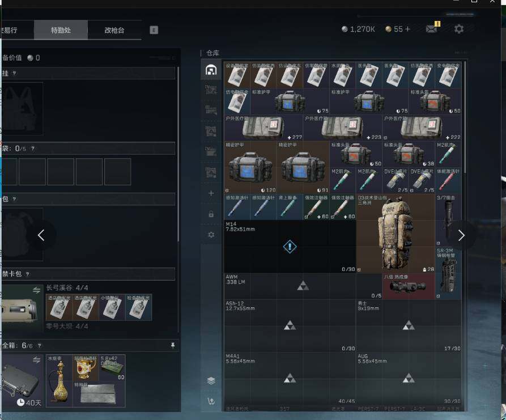The height and width of the screenshot is (420, 506).
Task: Go to next screen with right arrow
Action: pyautogui.click(x=461, y=235)
